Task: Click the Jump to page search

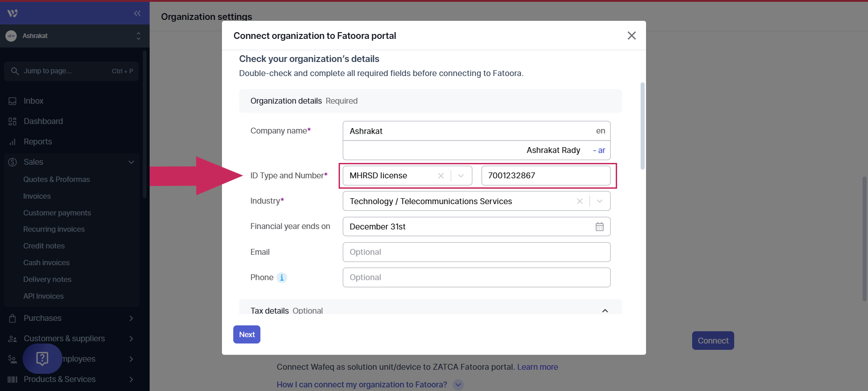Action: click(x=71, y=71)
